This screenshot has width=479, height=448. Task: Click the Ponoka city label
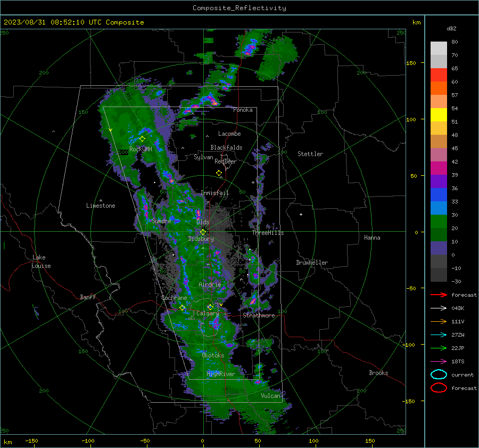(243, 110)
